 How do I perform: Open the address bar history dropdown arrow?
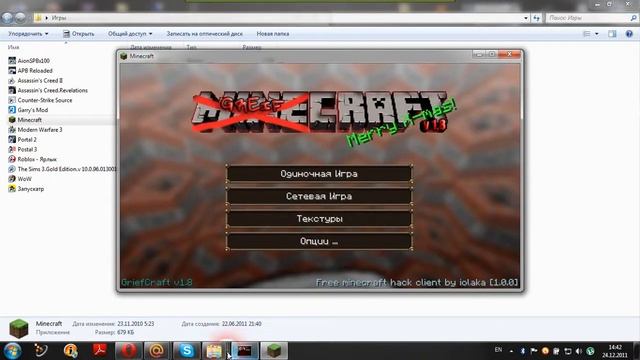click(526, 18)
